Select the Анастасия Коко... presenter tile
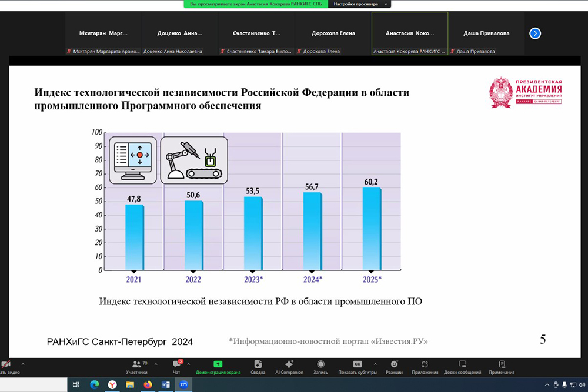The height and width of the screenshot is (392, 588). tap(410, 33)
